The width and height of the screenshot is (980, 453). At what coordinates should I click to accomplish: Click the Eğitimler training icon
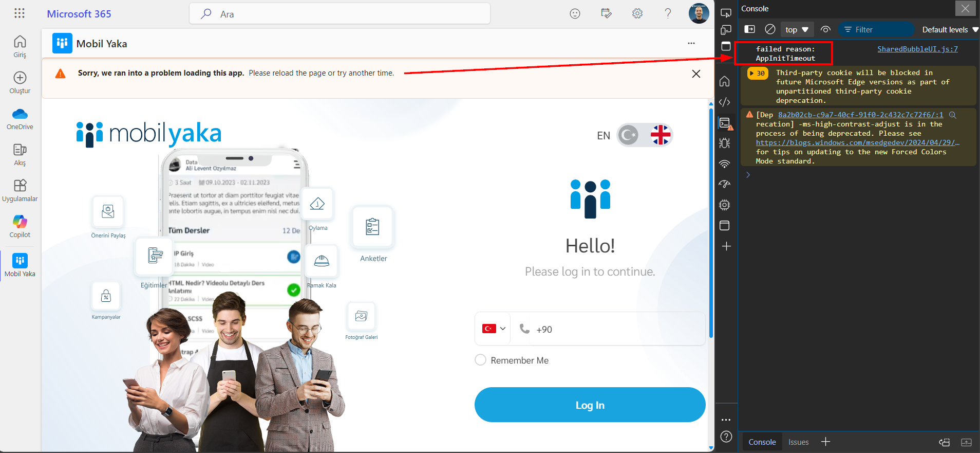[155, 256]
